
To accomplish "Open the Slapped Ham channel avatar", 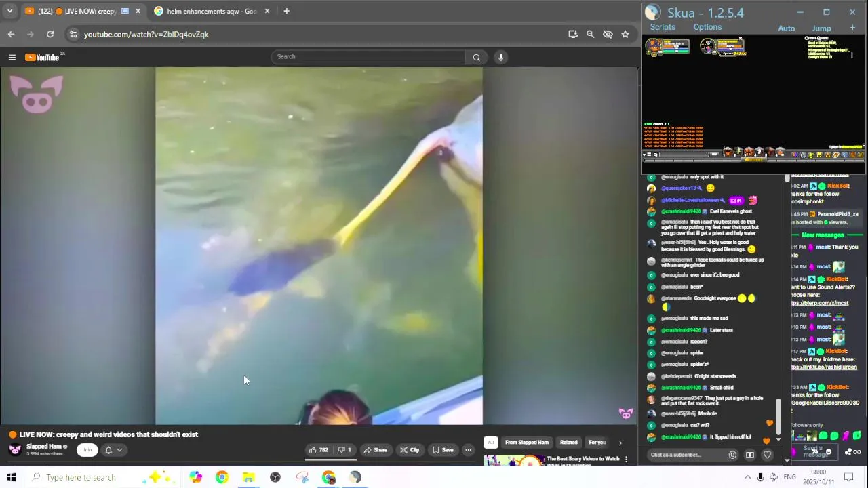I will [15, 449].
